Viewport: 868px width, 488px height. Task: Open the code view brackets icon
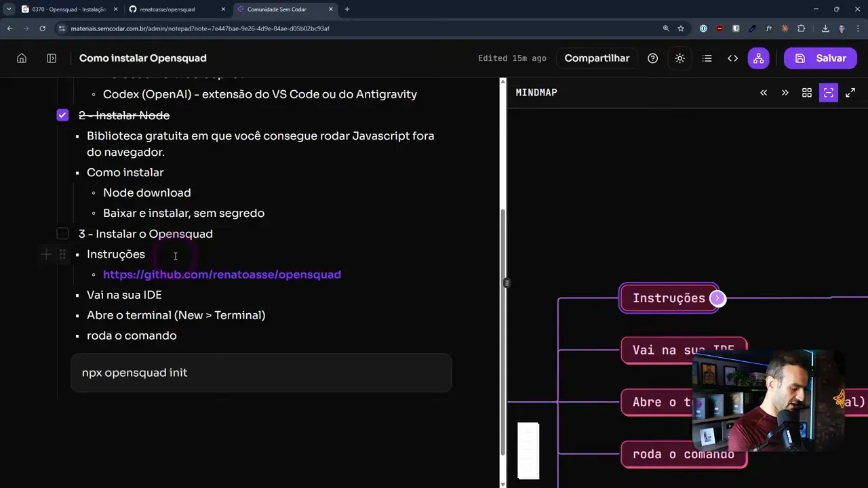(x=732, y=58)
